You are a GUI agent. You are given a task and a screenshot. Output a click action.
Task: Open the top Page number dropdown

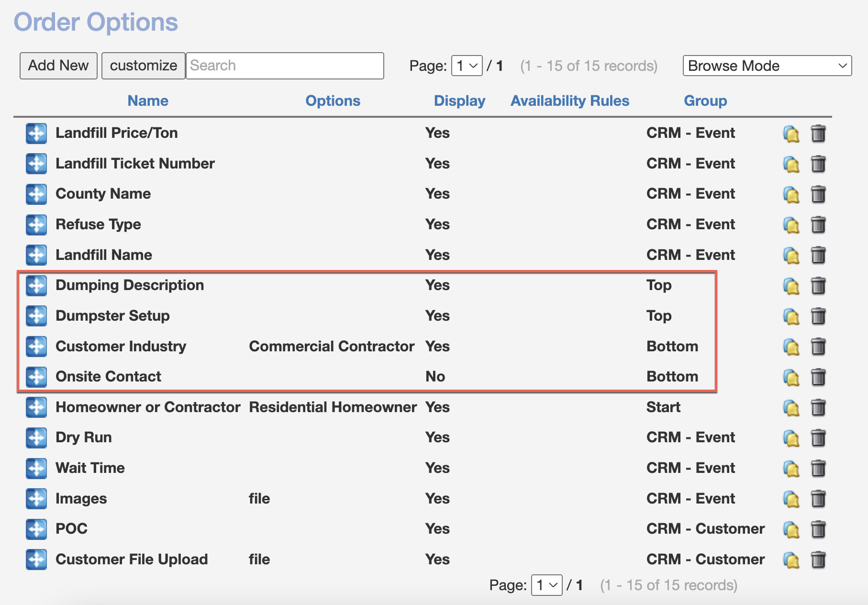tap(467, 66)
